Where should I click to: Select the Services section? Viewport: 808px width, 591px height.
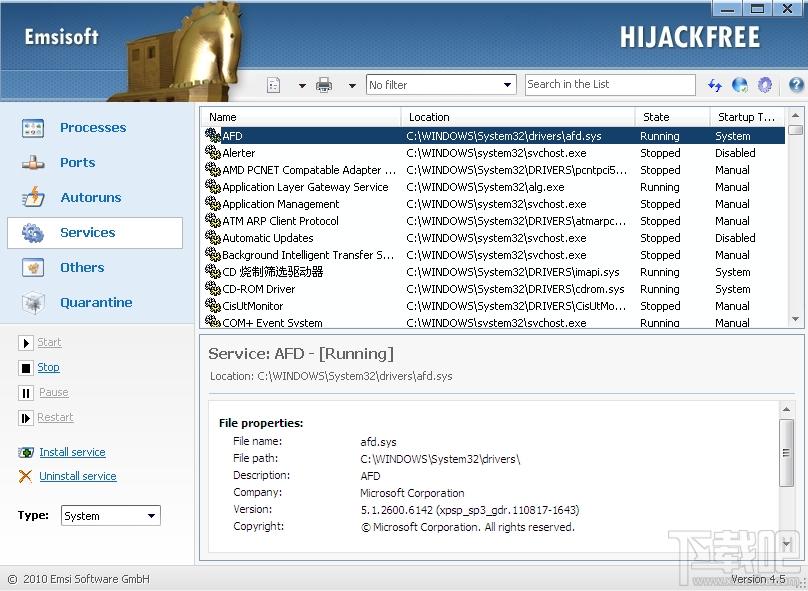(x=95, y=233)
